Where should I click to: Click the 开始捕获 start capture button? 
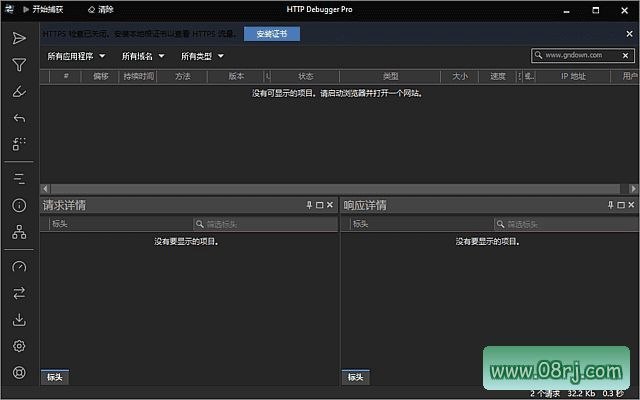(x=43, y=9)
